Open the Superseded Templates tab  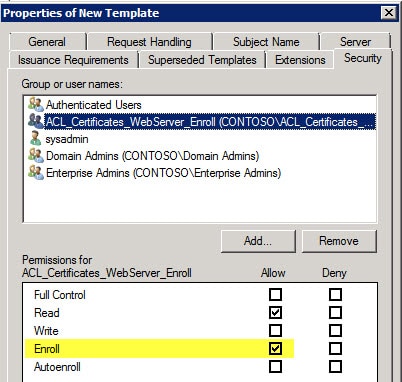tap(202, 60)
